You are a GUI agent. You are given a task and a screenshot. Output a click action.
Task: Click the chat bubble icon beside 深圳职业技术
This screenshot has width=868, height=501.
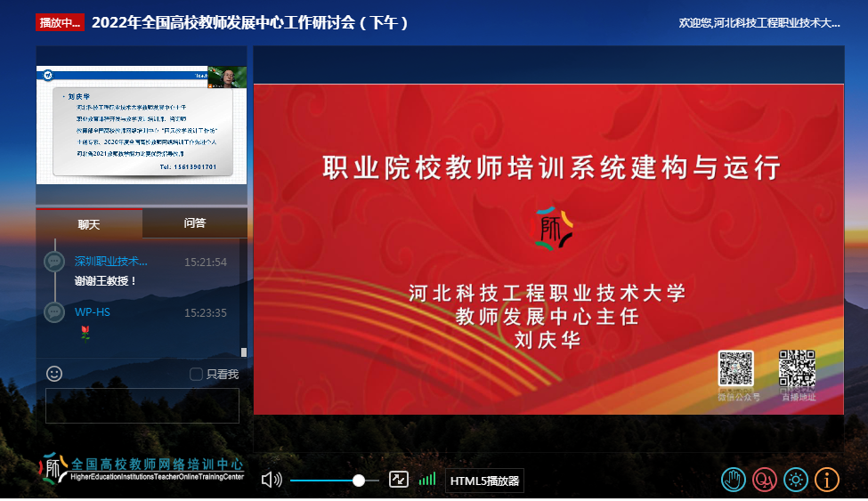tap(54, 262)
